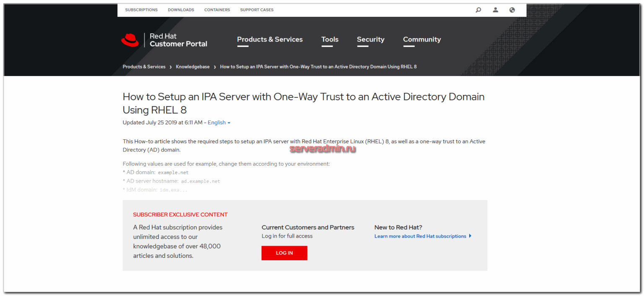
Task: Click the Red Hat Customer Portal wordmark
Action: click(x=178, y=39)
